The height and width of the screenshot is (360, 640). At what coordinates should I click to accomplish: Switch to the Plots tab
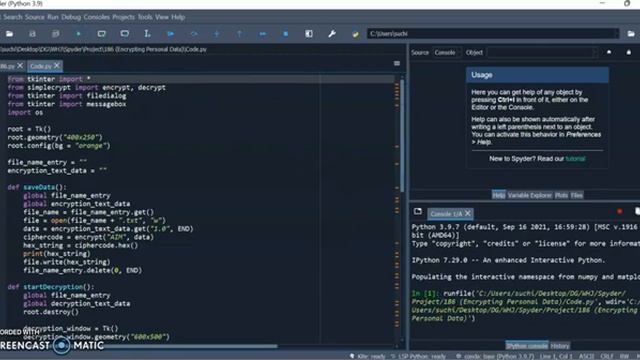coord(562,195)
